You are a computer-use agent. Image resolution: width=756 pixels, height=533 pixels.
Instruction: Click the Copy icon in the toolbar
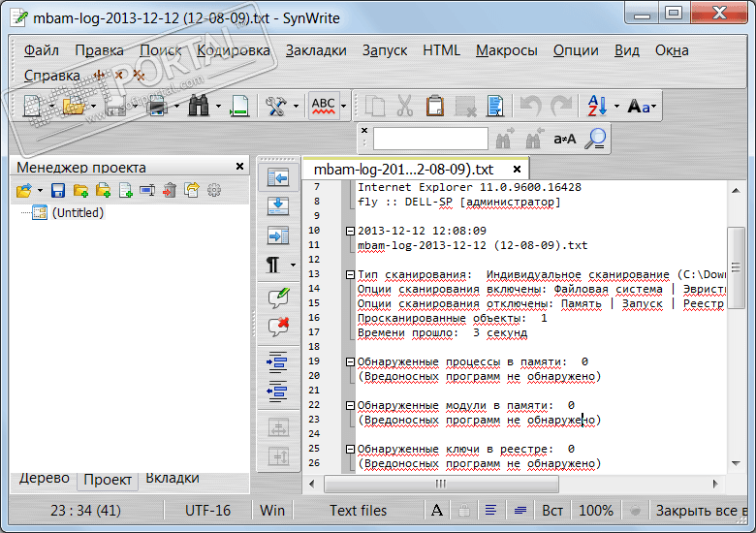(x=375, y=106)
